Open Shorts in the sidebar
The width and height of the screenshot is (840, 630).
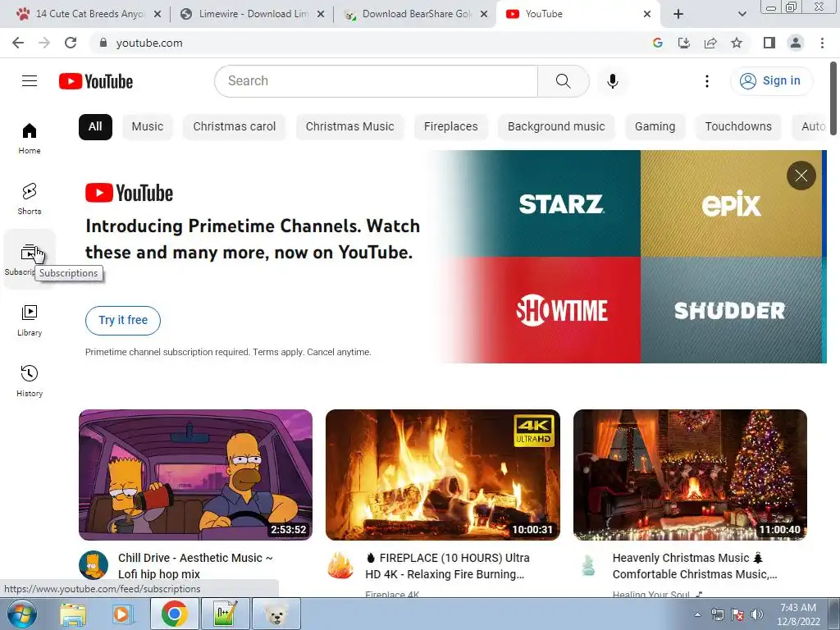pyautogui.click(x=30, y=199)
